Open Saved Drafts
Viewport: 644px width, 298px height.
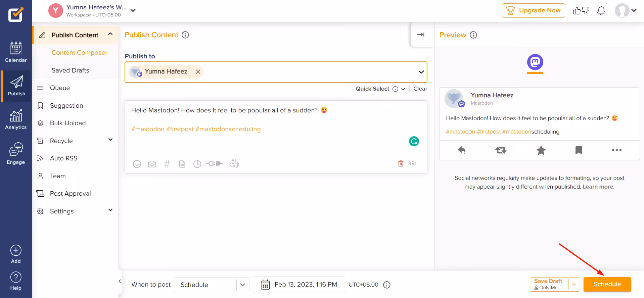click(71, 70)
